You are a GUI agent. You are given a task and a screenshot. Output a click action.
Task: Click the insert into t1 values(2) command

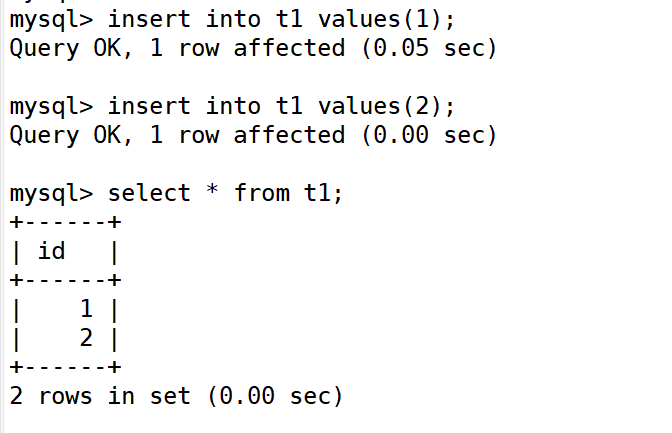281,107
